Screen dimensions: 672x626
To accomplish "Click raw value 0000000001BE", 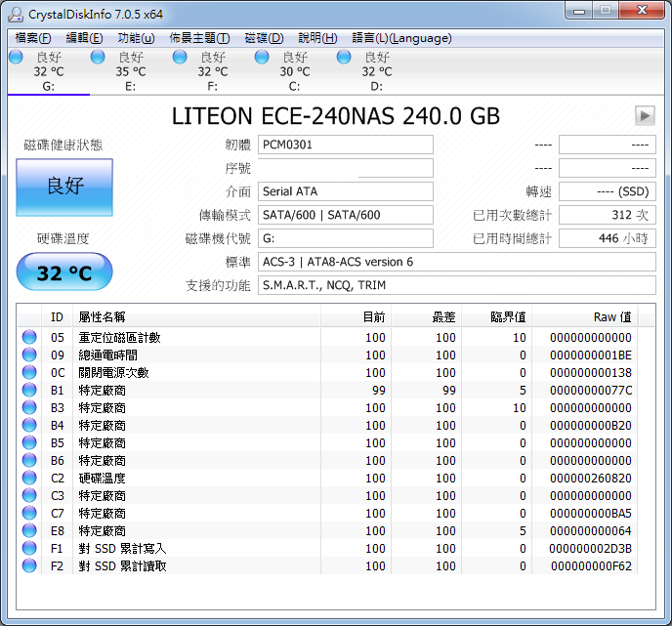I will [x=591, y=355].
